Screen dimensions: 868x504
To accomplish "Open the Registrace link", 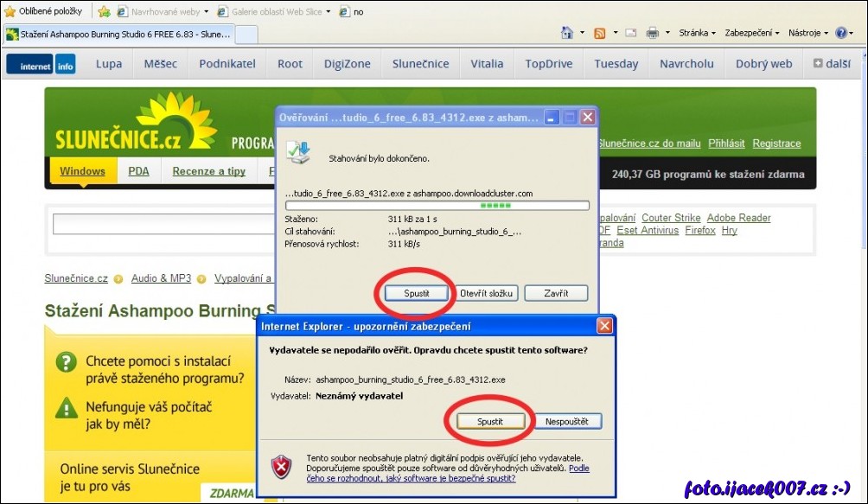I will coord(776,144).
